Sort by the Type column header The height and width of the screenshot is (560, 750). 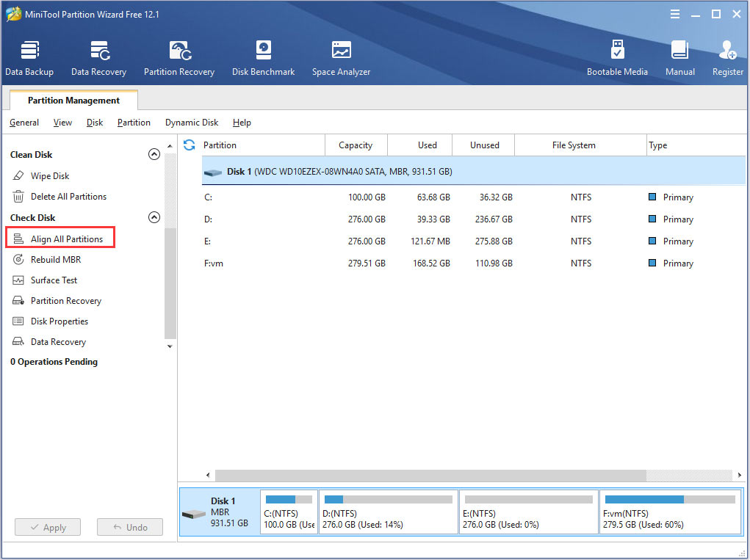coord(696,145)
